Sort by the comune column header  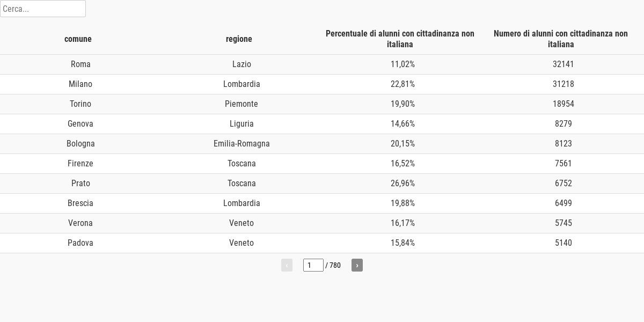(78, 39)
